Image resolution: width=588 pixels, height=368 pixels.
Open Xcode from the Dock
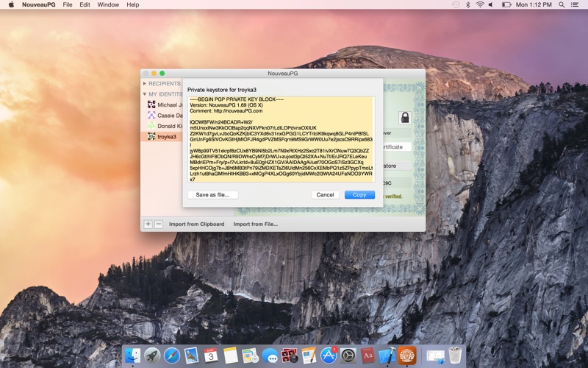(x=387, y=355)
